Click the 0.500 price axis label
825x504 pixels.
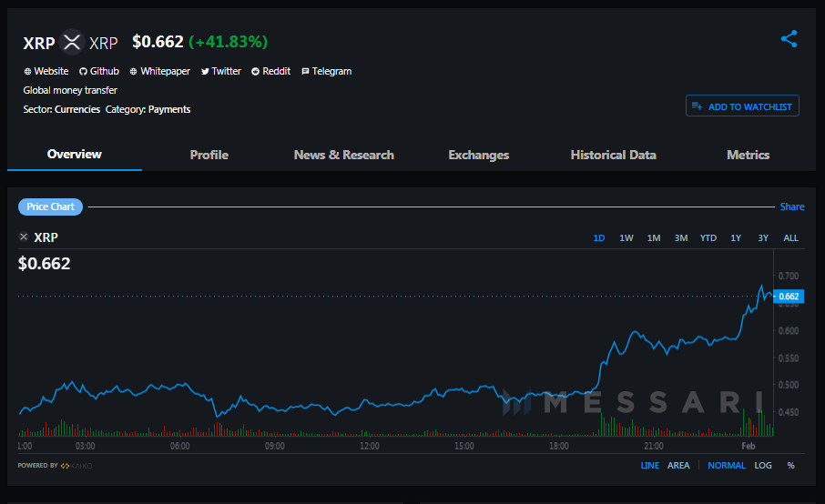pos(789,385)
